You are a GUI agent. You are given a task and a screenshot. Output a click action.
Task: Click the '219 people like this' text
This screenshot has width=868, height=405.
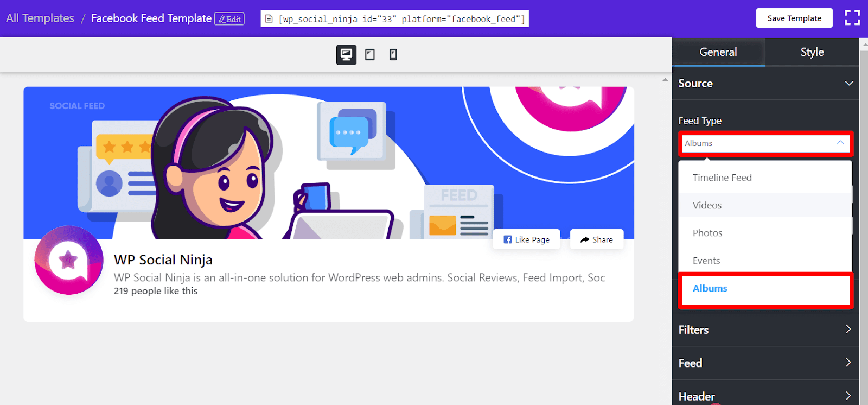click(x=156, y=291)
